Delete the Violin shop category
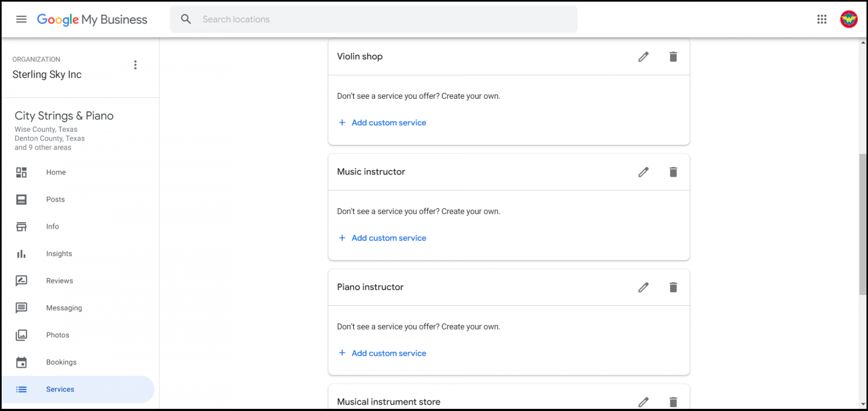868x411 pixels. (673, 57)
